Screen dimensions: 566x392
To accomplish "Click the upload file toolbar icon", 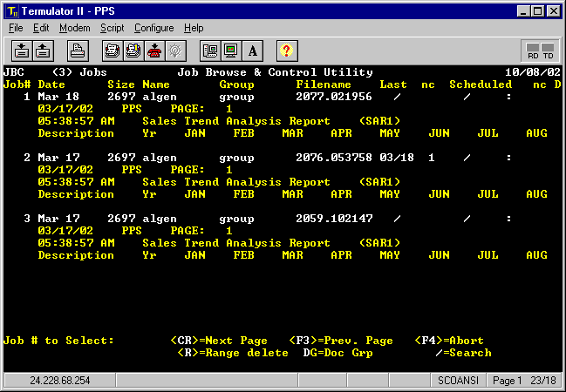I will pos(44,51).
